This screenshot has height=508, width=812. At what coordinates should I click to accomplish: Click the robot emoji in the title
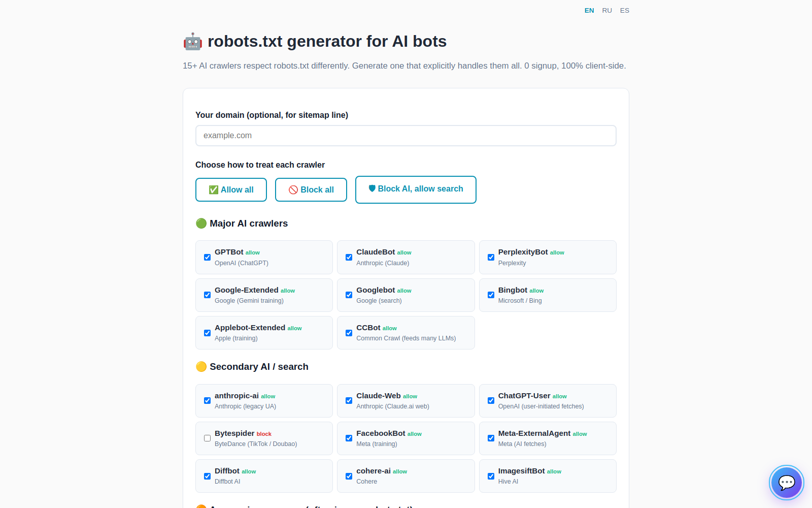[193, 41]
